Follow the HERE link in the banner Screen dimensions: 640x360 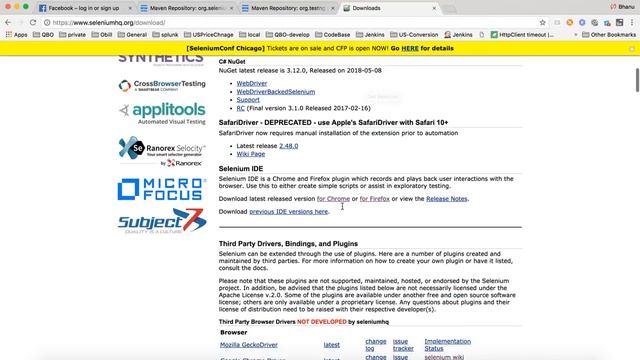tap(410, 48)
